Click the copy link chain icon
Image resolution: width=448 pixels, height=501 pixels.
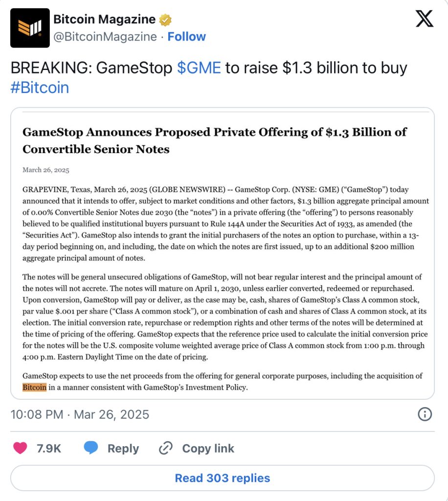point(166,448)
